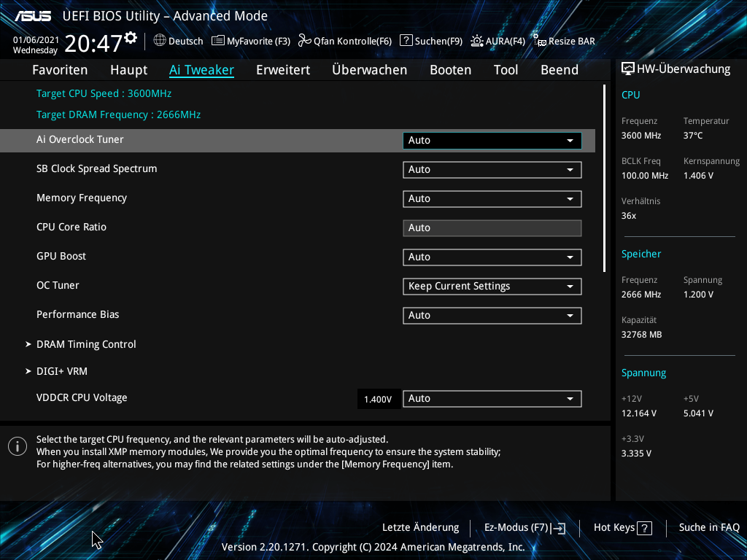Click the Speicher Spannung 1.200 V value
The height and width of the screenshot is (560, 747).
point(698,295)
